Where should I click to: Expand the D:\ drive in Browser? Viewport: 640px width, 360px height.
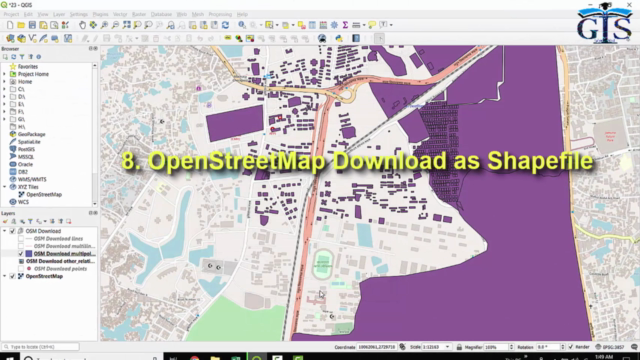tap(4, 97)
